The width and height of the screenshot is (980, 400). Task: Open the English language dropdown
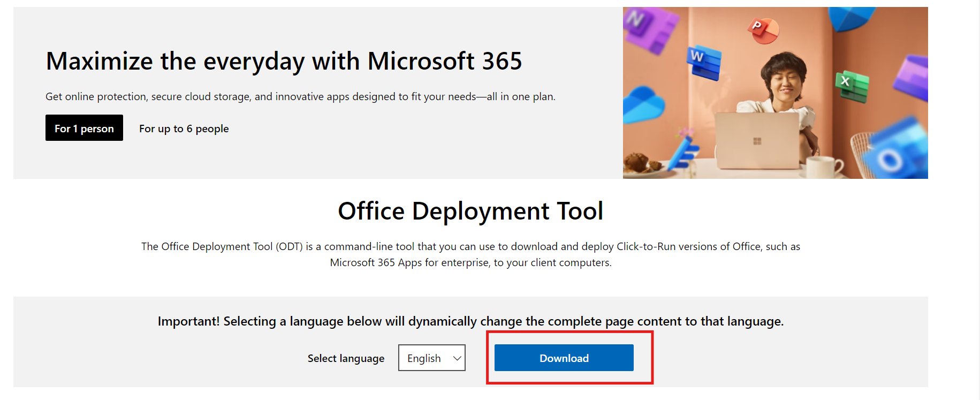coord(432,358)
